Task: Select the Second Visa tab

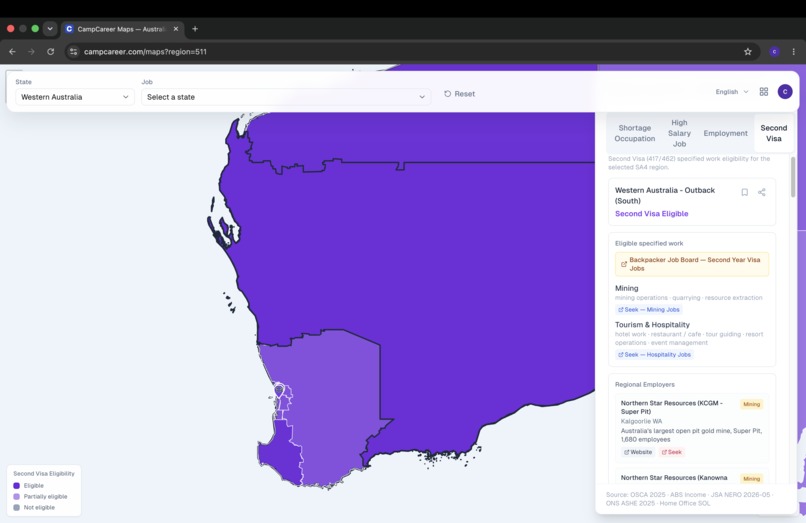Action: pos(774,133)
